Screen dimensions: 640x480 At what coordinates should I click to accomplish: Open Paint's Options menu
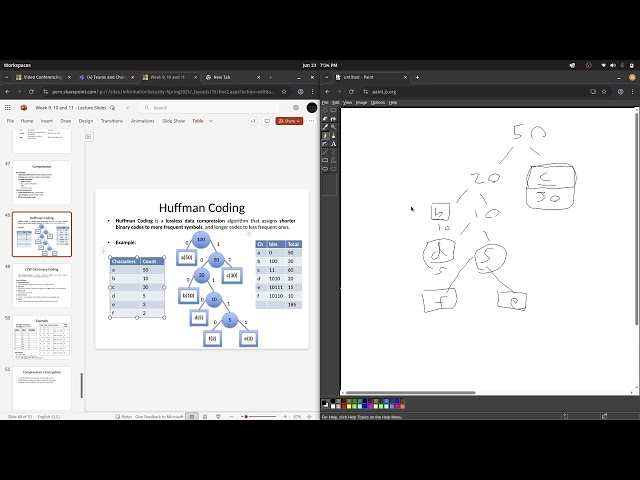[378, 103]
